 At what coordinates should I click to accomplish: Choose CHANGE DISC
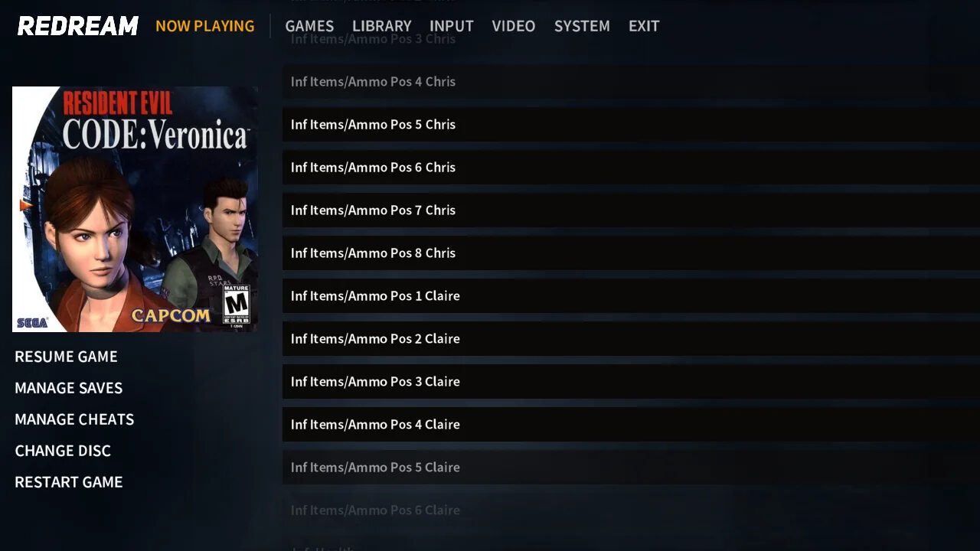[63, 451]
